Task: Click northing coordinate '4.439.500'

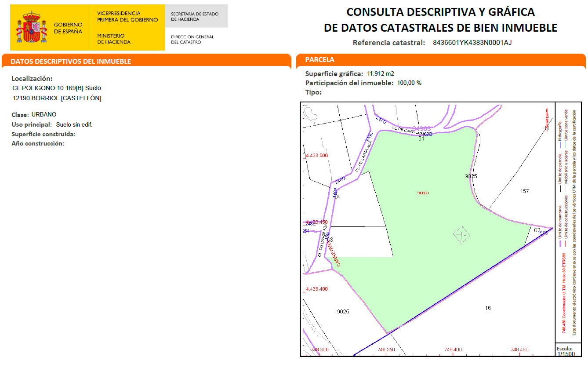Action: point(316,155)
